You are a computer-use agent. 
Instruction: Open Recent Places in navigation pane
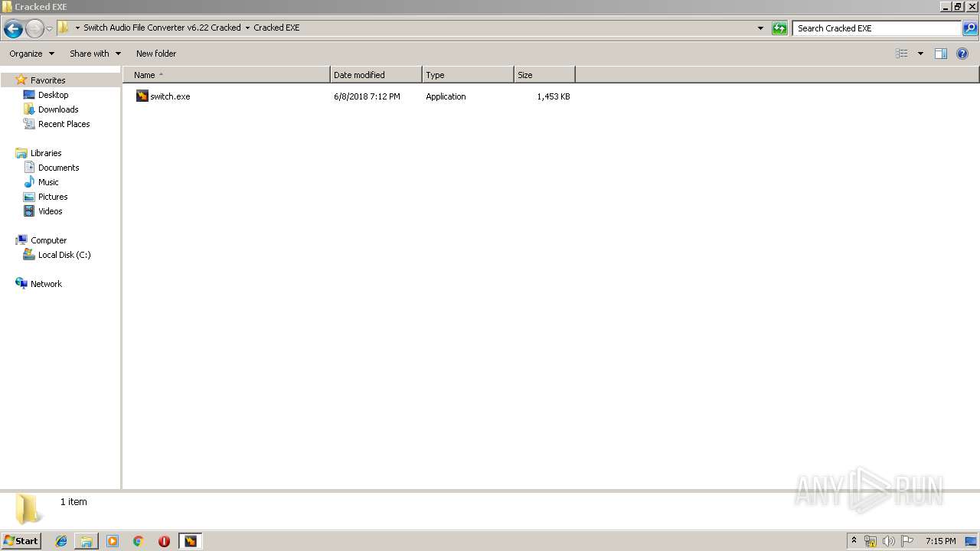[64, 124]
